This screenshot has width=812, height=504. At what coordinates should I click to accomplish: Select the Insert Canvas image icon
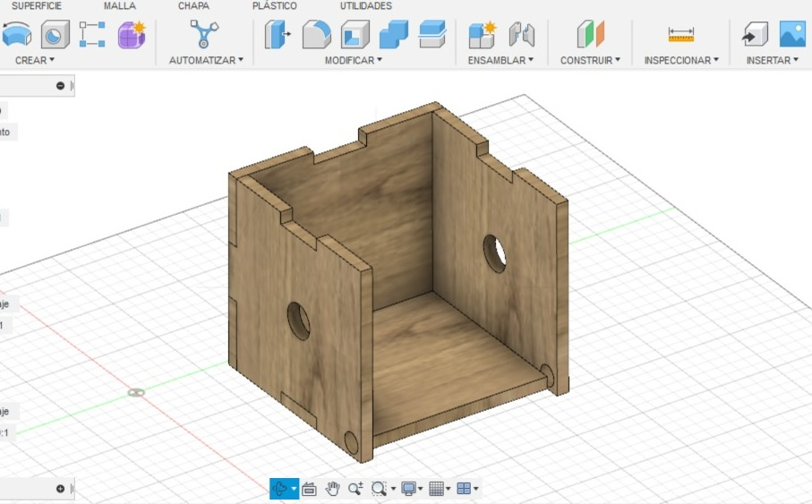[x=792, y=35]
